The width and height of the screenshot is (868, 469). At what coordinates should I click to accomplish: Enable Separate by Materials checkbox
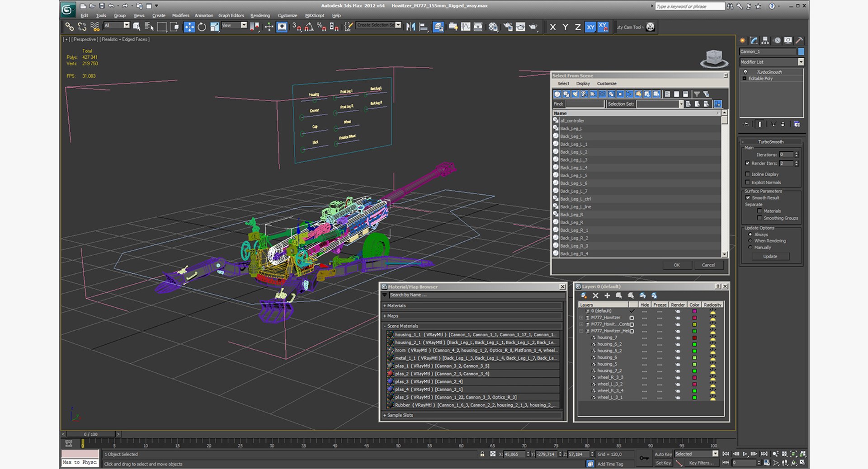coord(759,211)
